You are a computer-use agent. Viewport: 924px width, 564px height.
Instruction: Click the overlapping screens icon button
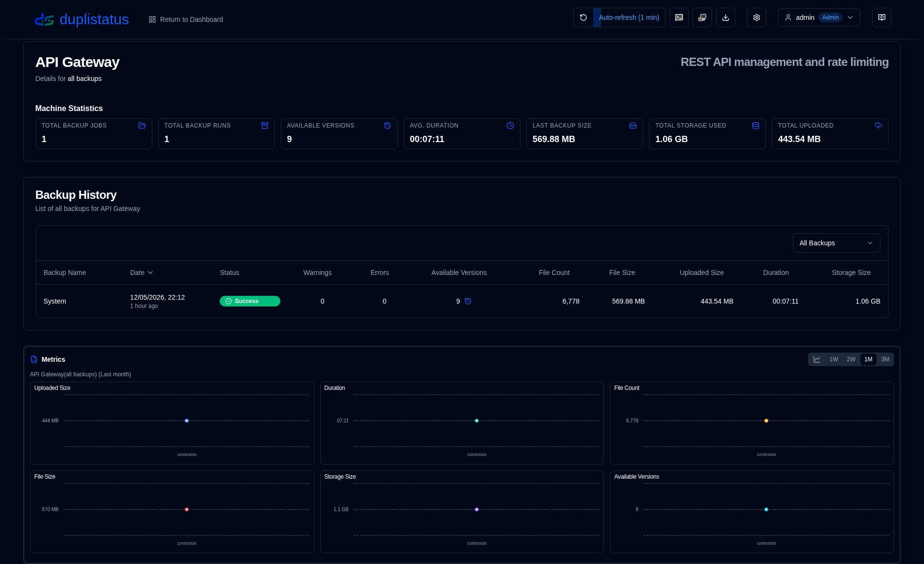[x=702, y=17]
